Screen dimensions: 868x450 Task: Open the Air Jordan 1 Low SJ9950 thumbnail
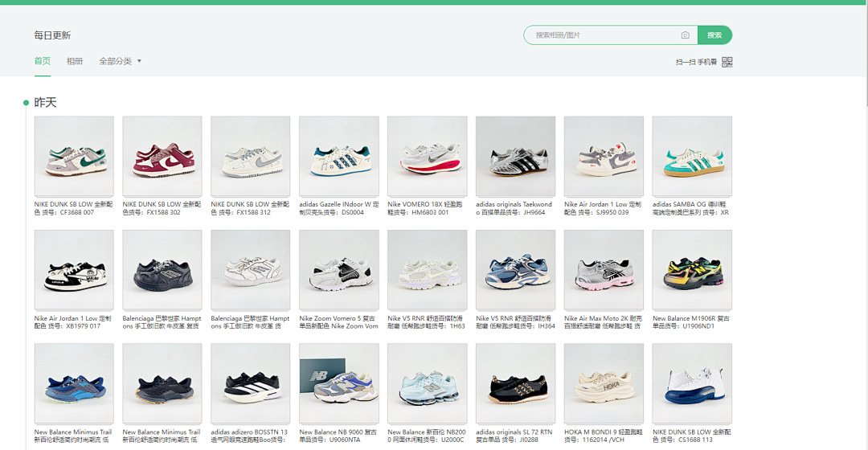[x=604, y=156]
